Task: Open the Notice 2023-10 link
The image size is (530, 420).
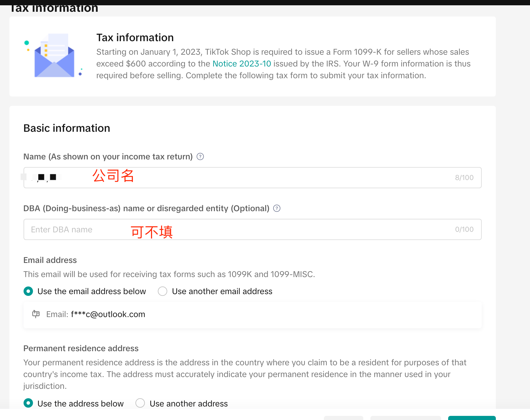Action: (x=241, y=64)
